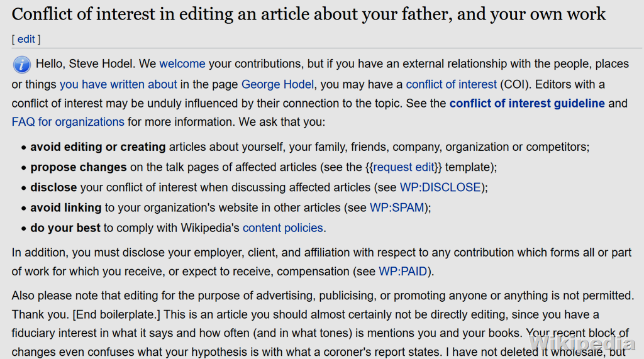Open the 'welcome' link

point(182,64)
